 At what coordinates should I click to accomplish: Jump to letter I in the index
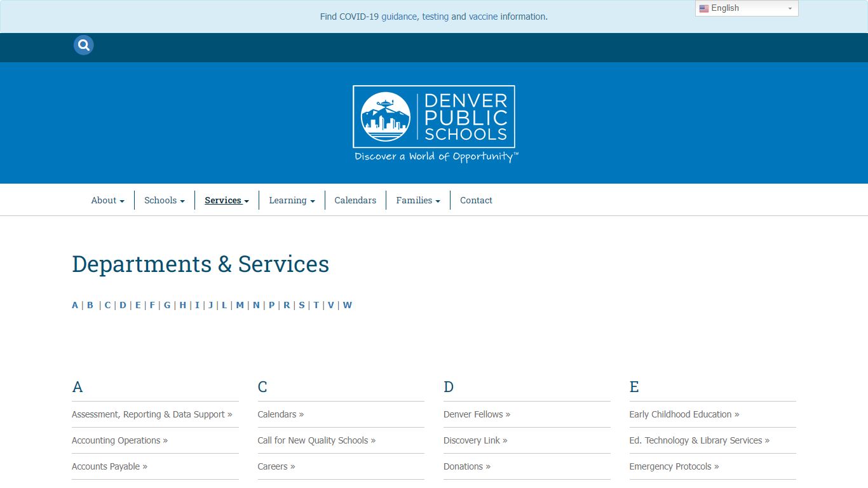[x=197, y=305]
